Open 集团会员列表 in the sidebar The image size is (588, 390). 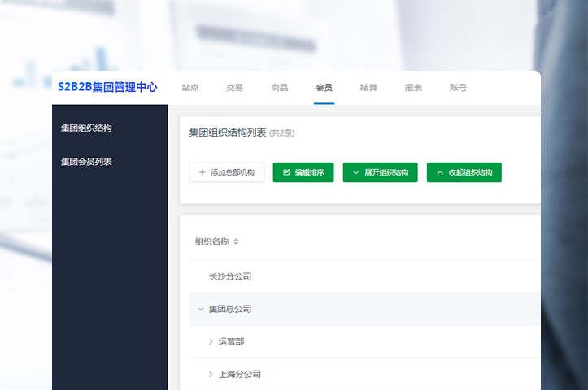click(86, 162)
